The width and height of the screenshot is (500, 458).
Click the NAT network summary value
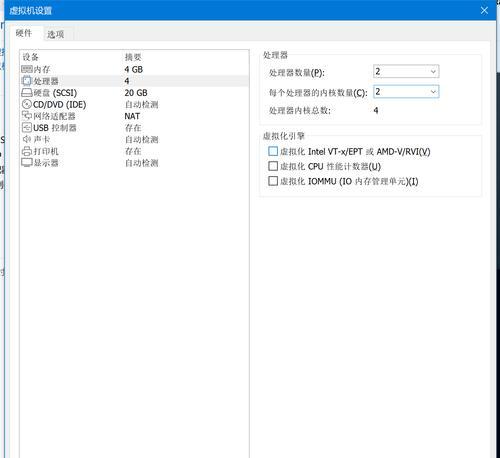click(132, 116)
